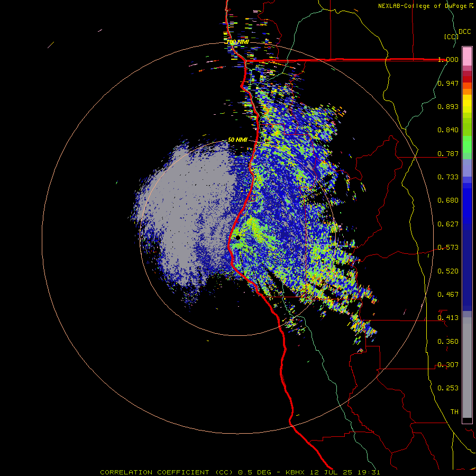
Task: Click the 50 NMI range ring label
Action: pos(237,140)
